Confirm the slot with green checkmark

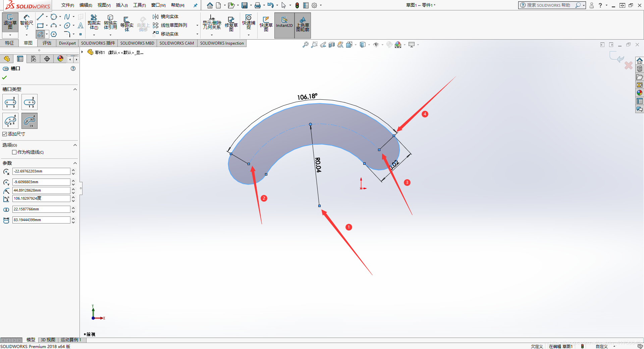[x=4, y=78]
